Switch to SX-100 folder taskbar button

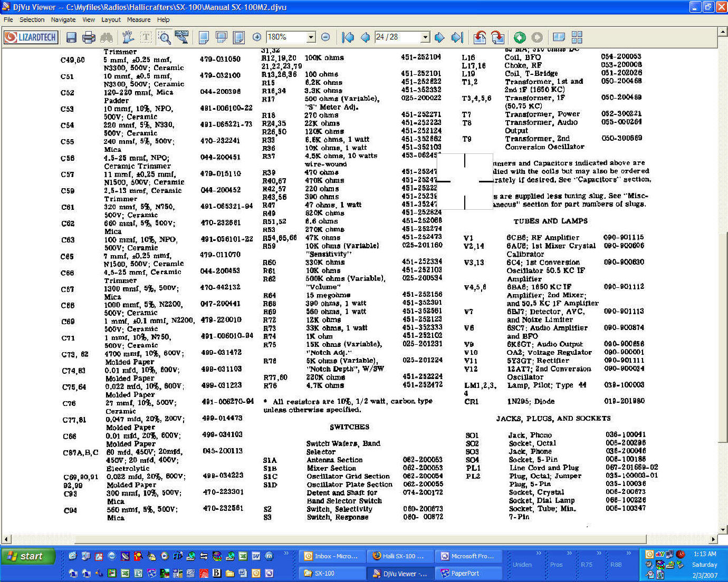click(332, 573)
